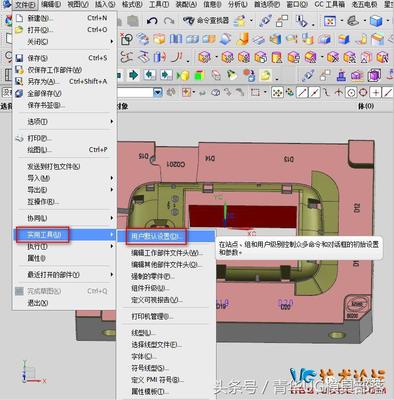Click the lamp icon in the fourth toolbar row
Viewport: 394px width, 400px height.
coord(232,75)
